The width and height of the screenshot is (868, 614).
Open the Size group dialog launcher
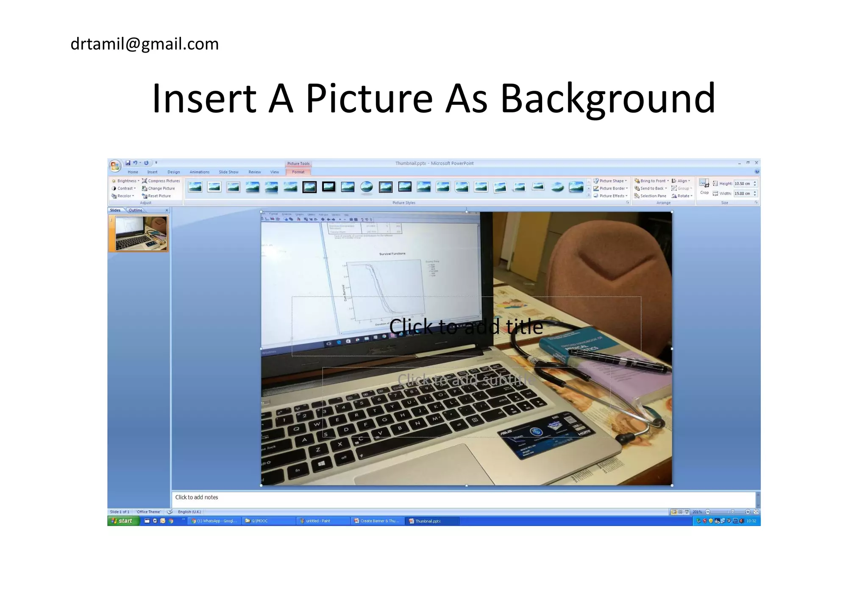pyautogui.click(x=756, y=203)
